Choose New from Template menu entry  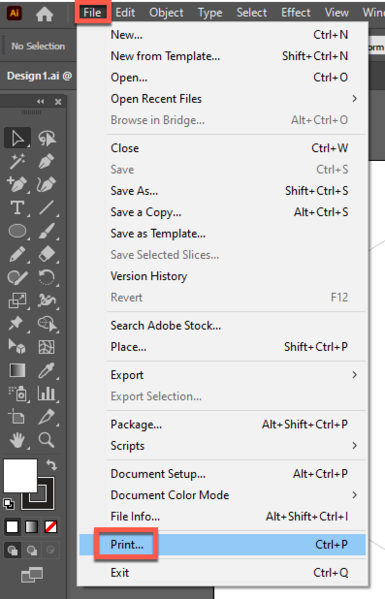[222, 56]
